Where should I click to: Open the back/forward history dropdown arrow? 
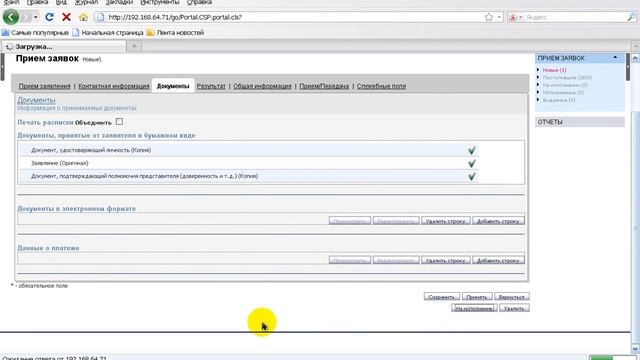pyautogui.click(x=36, y=17)
